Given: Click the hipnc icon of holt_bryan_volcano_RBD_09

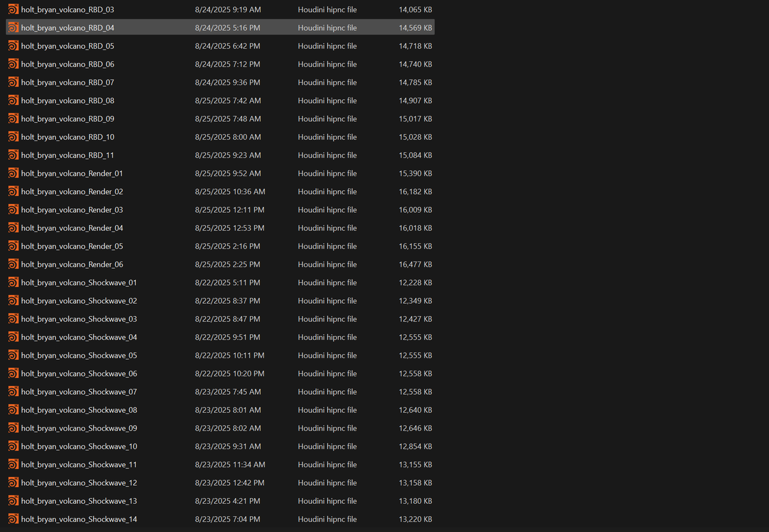Looking at the screenshot, I should (13, 119).
